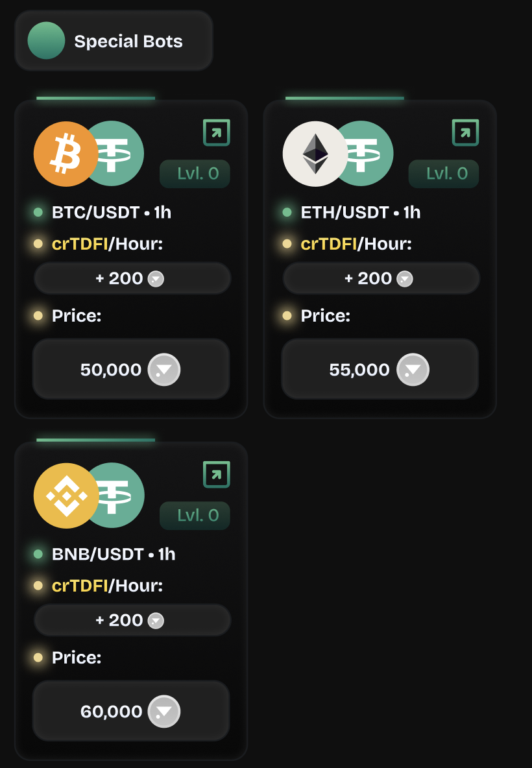Open the BTC/USDT bot external link icon
The height and width of the screenshot is (768, 532).
pos(216,133)
